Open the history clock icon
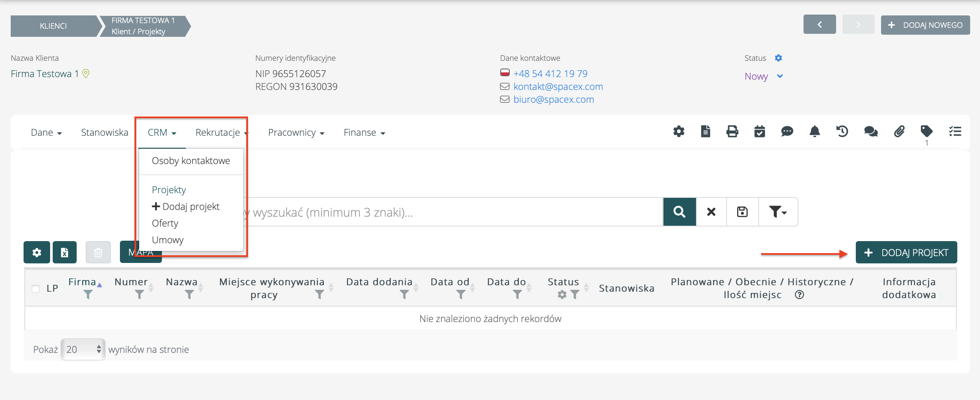The image size is (980, 400). 842,131
